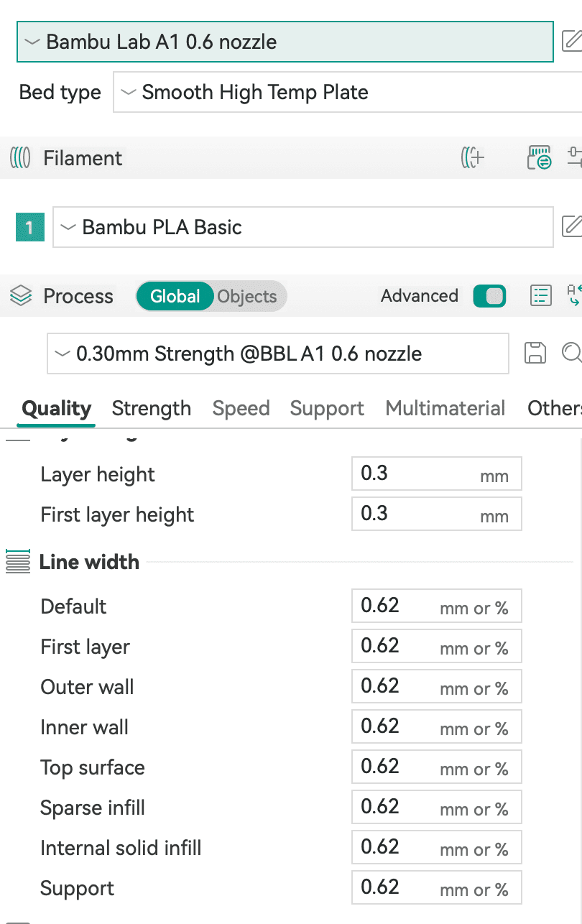Click the First layer line width field
582x924 pixels.
click(x=436, y=647)
